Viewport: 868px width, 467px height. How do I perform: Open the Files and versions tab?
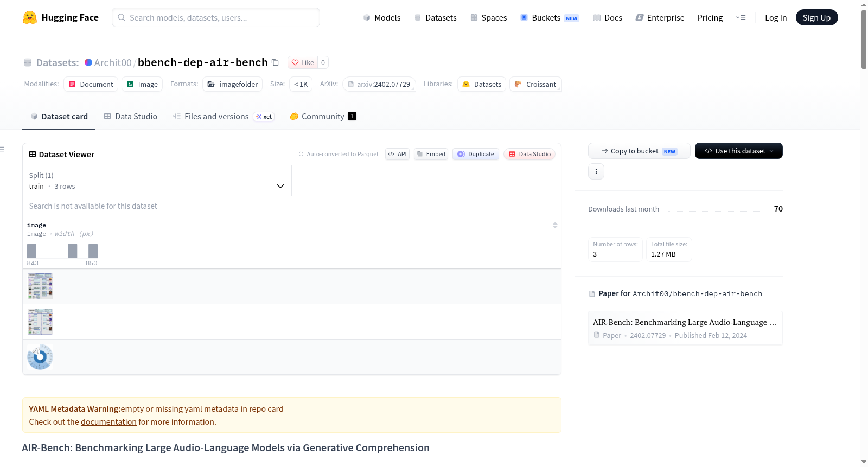tap(224, 117)
